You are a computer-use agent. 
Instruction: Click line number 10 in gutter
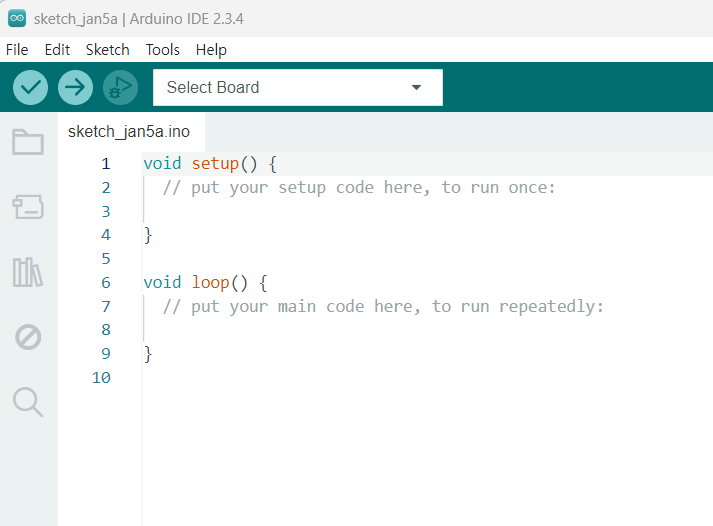tap(101, 378)
